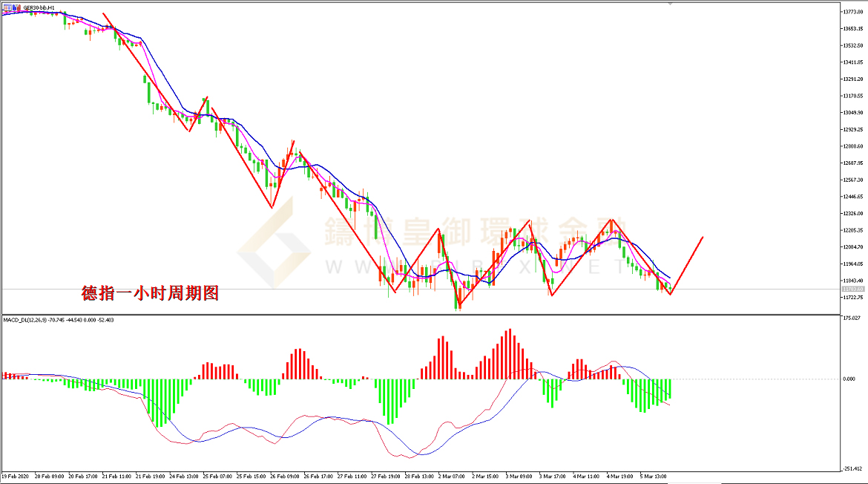Screen dimensions: 868x484
Task: Click the red 德指一小时周期图 text annotation
Action: coord(150,293)
